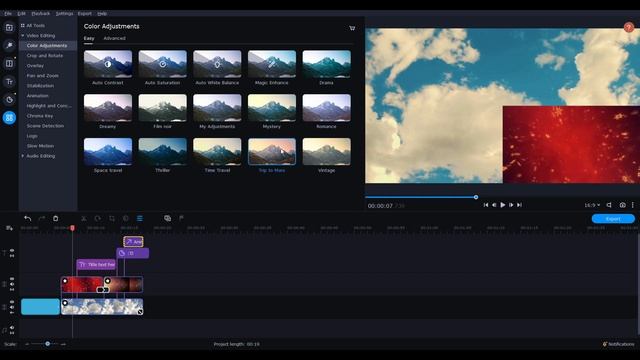This screenshot has width=640, height=360.
Task: Select All Tools in the sidebar
Action: (x=36, y=25)
